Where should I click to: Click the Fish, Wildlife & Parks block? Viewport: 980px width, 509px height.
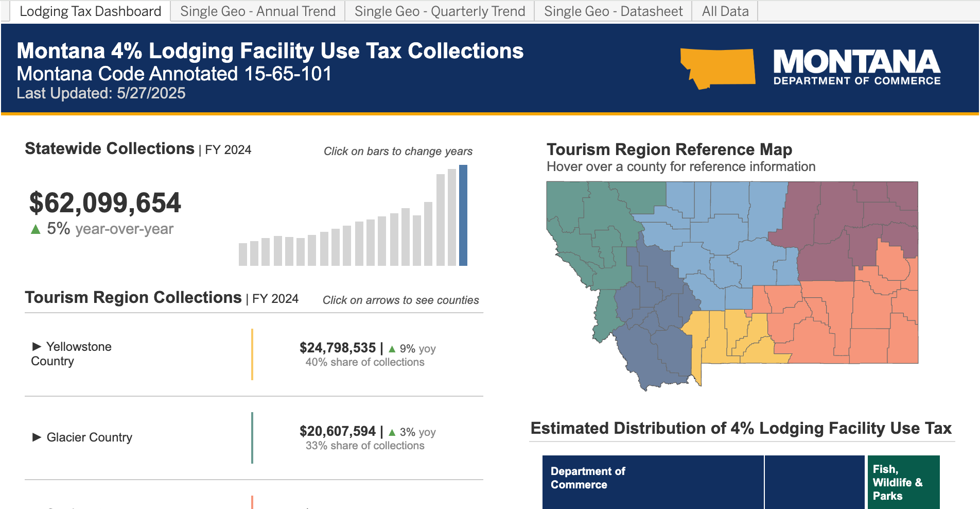click(903, 482)
